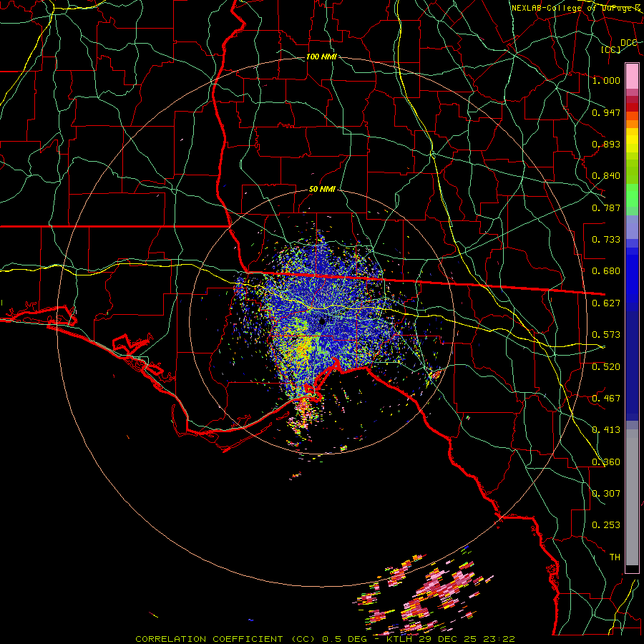This screenshot has height=644, width=644.
Task: Select the 0.893 scale label
Action: click(606, 144)
